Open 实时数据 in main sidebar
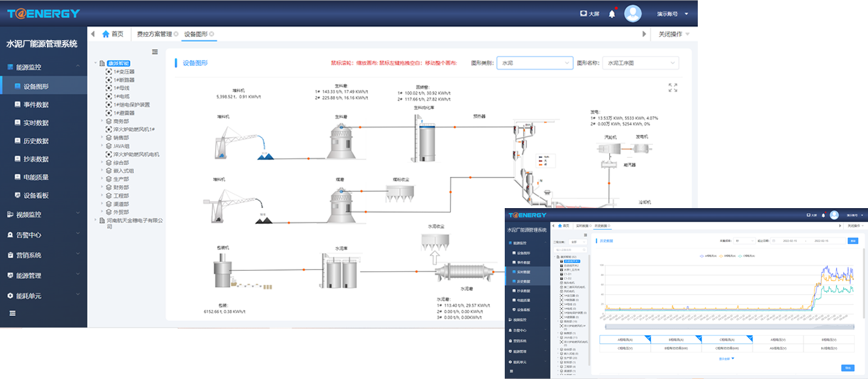 tap(43, 123)
